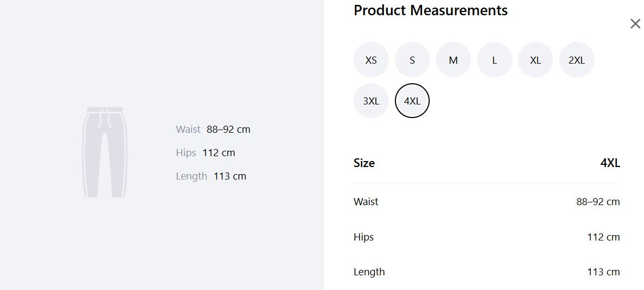The image size is (644, 290).
Task: Choose the 2XL size button
Action: click(x=577, y=60)
